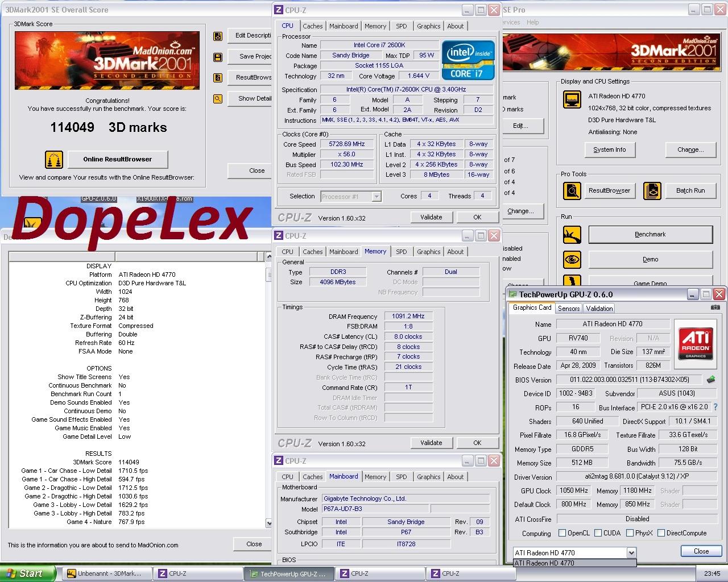Viewport: 728px width, 582px height.
Task: Open the Processor #1 selection dropdown
Action: click(x=376, y=197)
